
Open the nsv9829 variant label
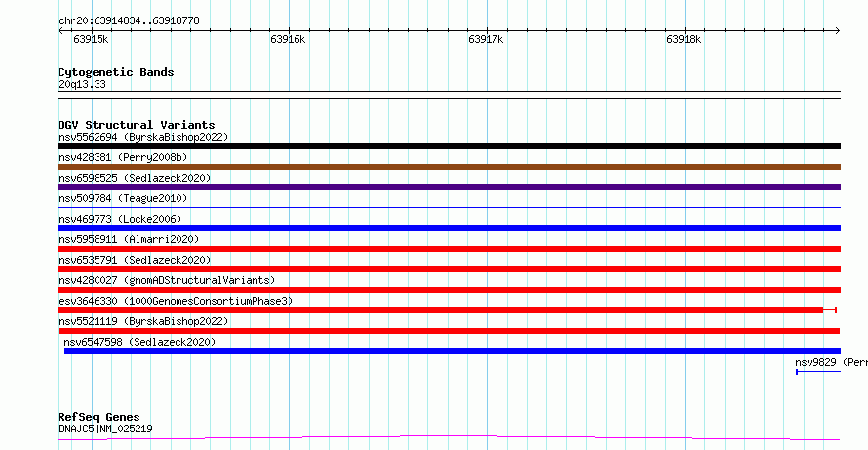point(832,362)
